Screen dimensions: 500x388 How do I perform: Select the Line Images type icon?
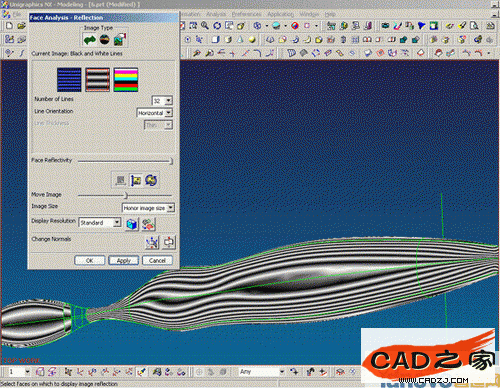pyautogui.click(x=90, y=40)
